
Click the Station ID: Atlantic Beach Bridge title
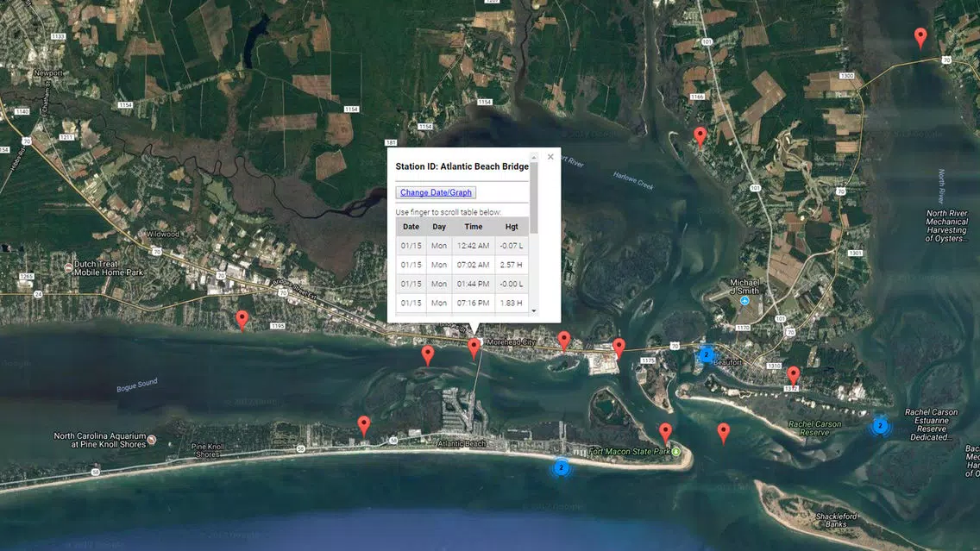[462, 166]
